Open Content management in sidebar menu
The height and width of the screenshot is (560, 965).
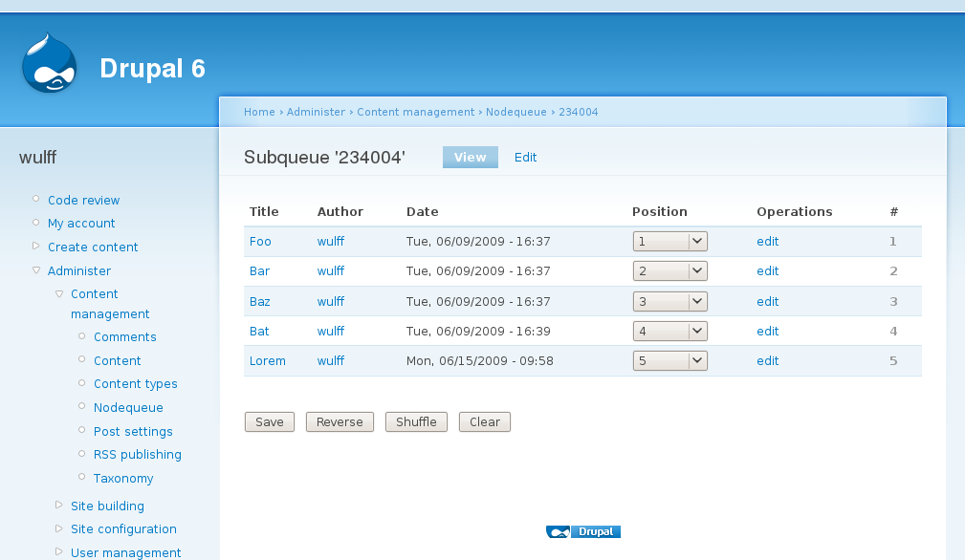(110, 304)
